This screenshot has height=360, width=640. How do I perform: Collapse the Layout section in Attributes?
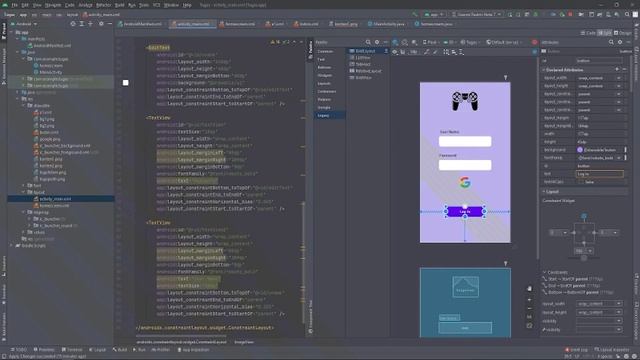[544, 191]
